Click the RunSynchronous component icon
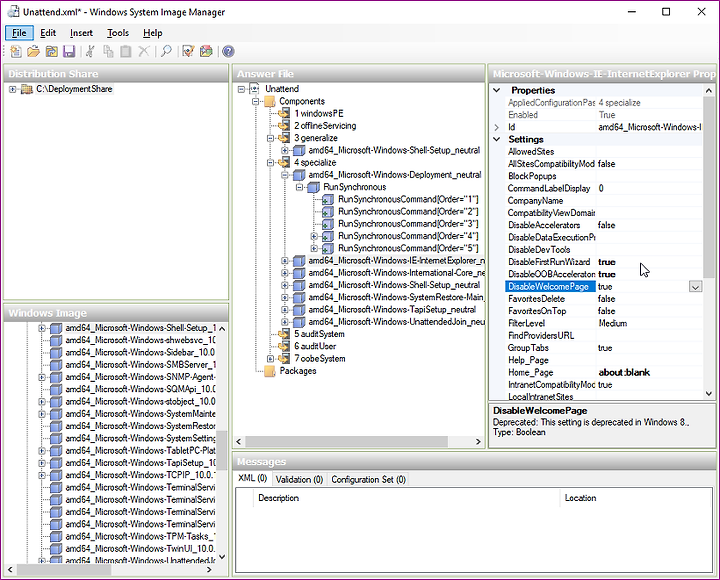The width and height of the screenshot is (720, 580). click(314, 187)
